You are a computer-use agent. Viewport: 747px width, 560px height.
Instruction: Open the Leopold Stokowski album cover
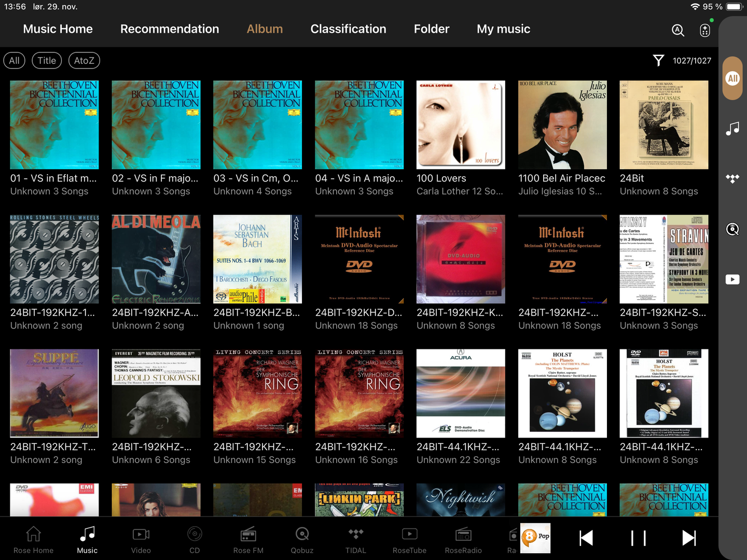156,394
